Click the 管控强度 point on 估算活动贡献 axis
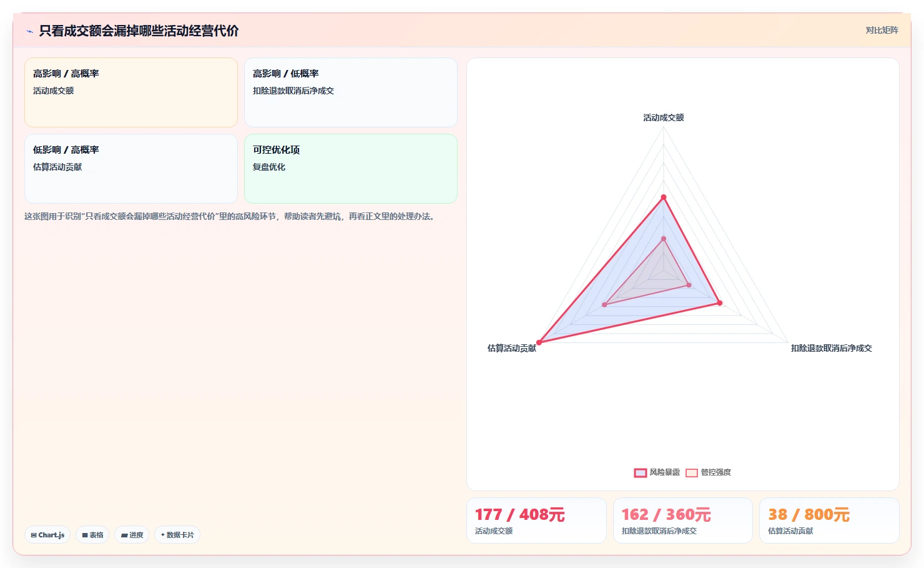 pyautogui.click(x=604, y=305)
